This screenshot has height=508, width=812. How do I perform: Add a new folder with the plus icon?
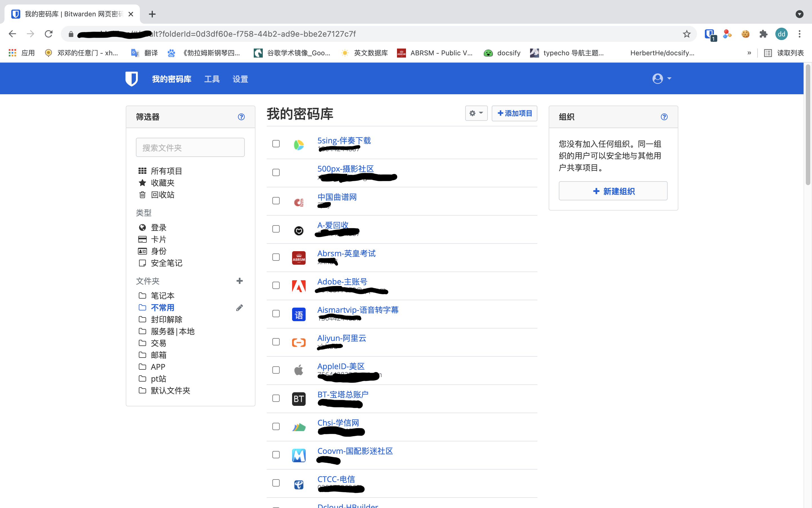point(240,281)
